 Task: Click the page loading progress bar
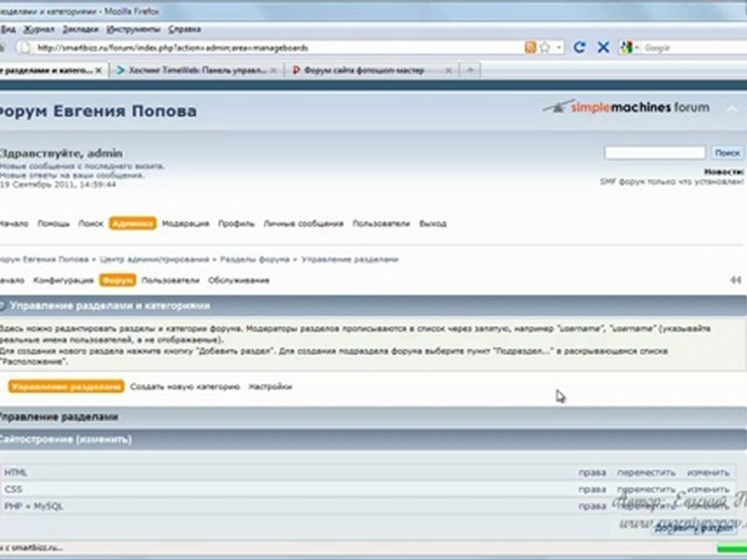[731, 548]
